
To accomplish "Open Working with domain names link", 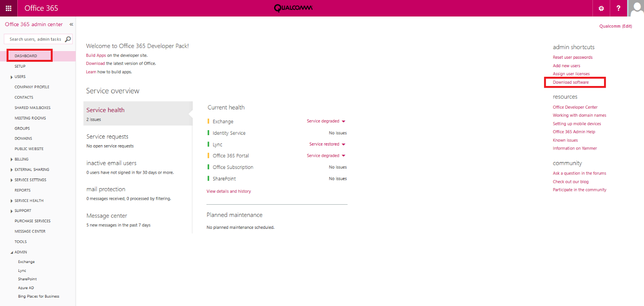I will 580,115.
